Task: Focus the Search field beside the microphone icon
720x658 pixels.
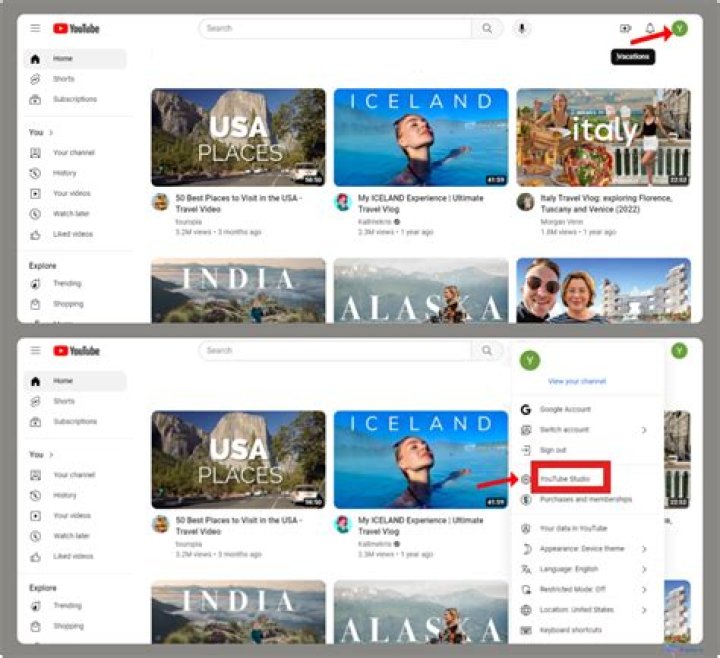Action: [335, 28]
